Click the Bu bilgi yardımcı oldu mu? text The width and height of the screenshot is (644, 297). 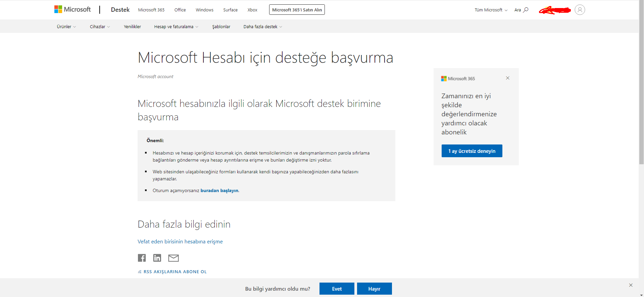(278, 289)
